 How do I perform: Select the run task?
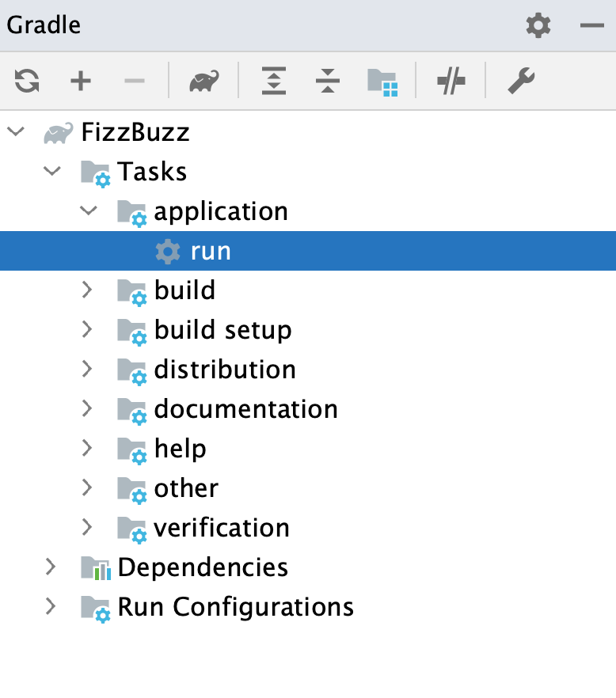[x=308, y=251]
